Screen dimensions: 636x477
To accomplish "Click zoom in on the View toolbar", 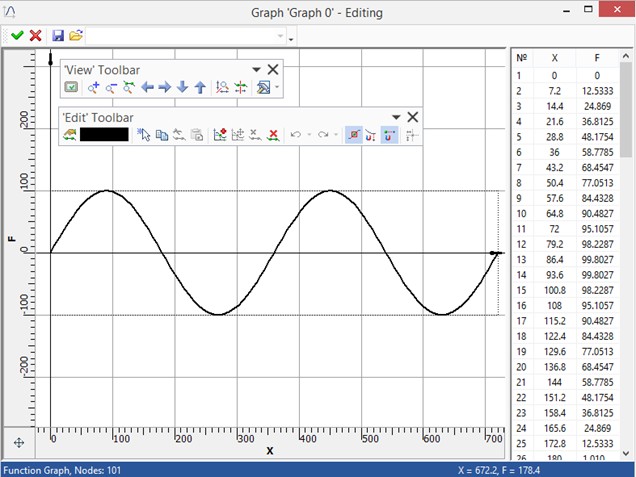I will pos(93,88).
